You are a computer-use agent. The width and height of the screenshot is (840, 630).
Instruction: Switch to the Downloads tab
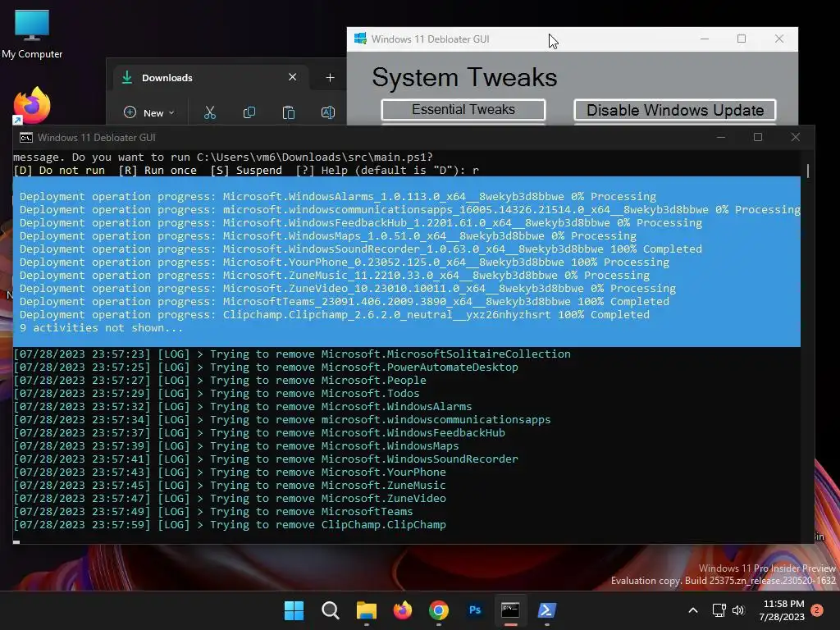(209, 78)
